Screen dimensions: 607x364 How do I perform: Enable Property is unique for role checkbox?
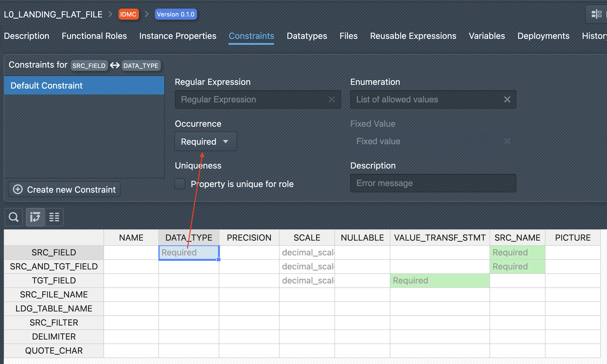coord(180,184)
